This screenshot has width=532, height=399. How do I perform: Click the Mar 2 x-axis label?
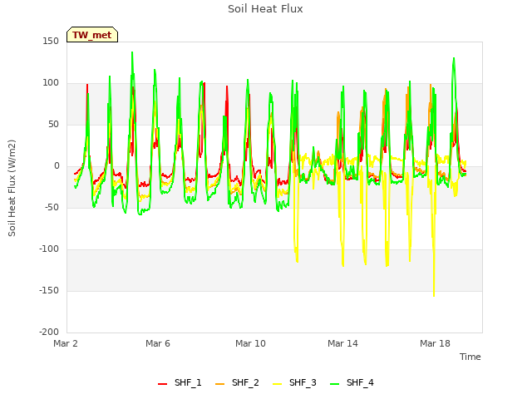66,343
